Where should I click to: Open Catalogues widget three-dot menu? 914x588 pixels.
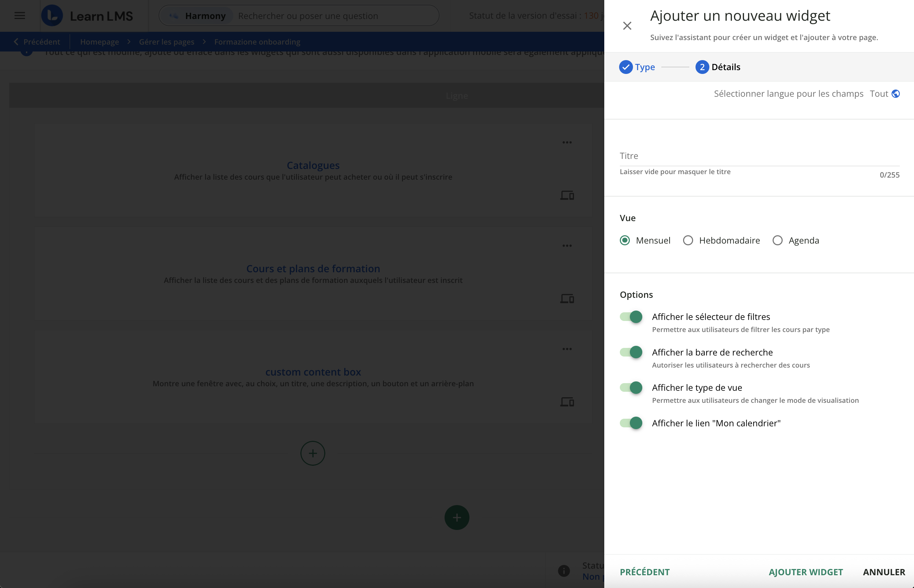567,142
